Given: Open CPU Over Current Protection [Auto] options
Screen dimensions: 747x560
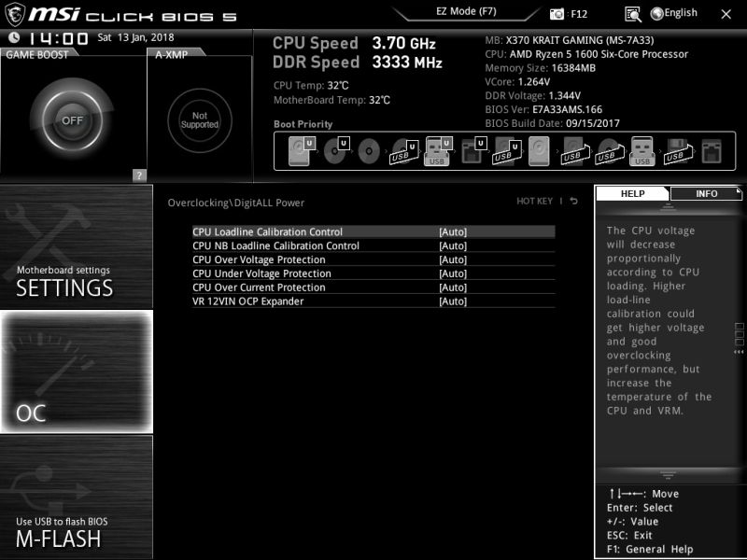Looking at the screenshot, I should coord(373,287).
